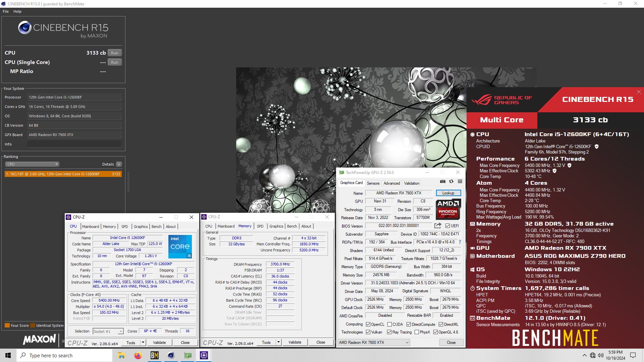Click Validate in right CPU-Z memory window
The height and width of the screenshot is (362, 644).
[x=295, y=342]
